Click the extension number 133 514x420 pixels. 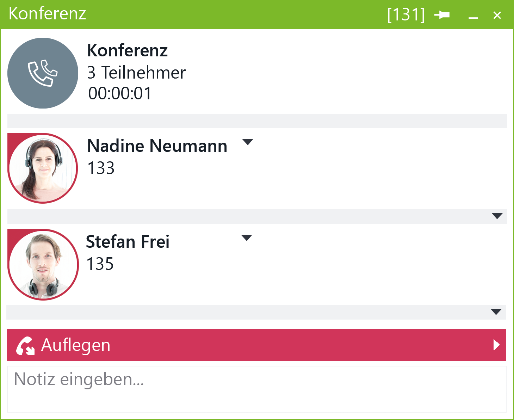101,168
